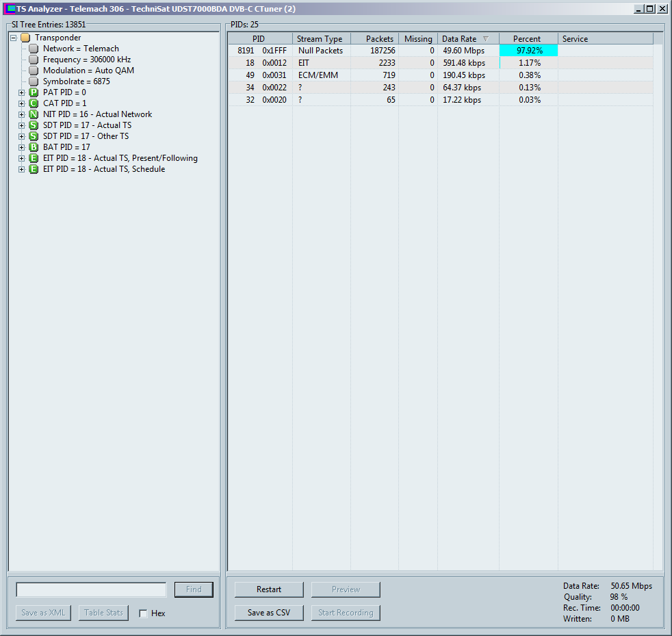
Task: Maximize the TS Analyzer window
Action: tap(650, 9)
